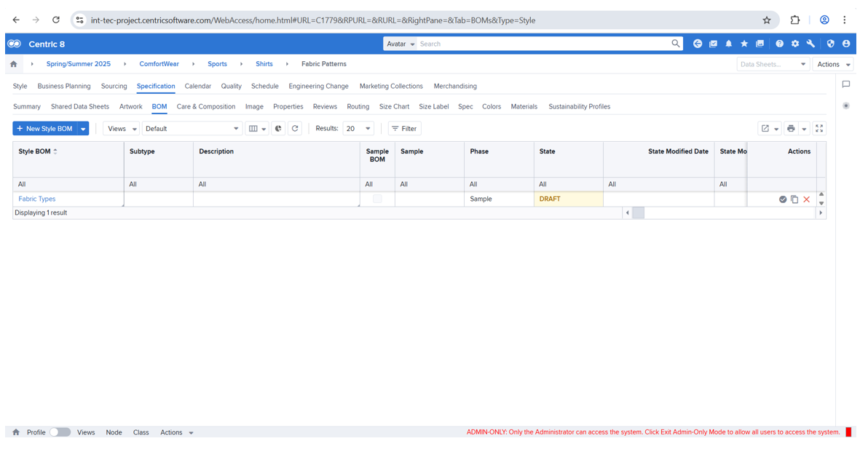Image resolution: width=868 pixels, height=449 pixels.
Task: Click the chart view icon in toolbar
Action: (278, 128)
